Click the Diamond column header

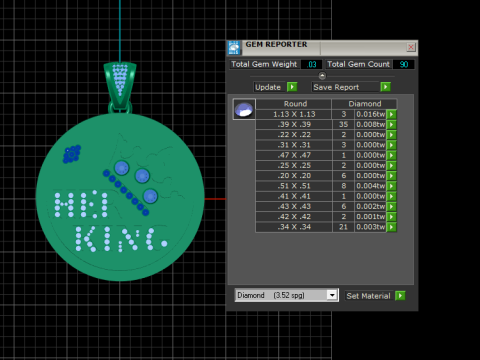365,104
